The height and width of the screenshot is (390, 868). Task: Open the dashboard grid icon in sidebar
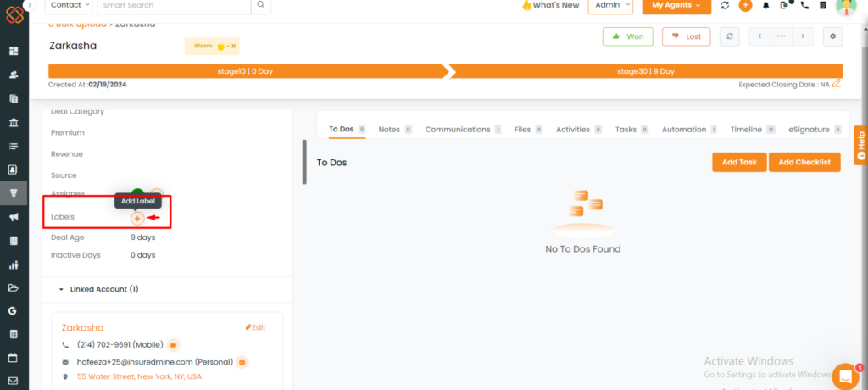click(14, 51)
